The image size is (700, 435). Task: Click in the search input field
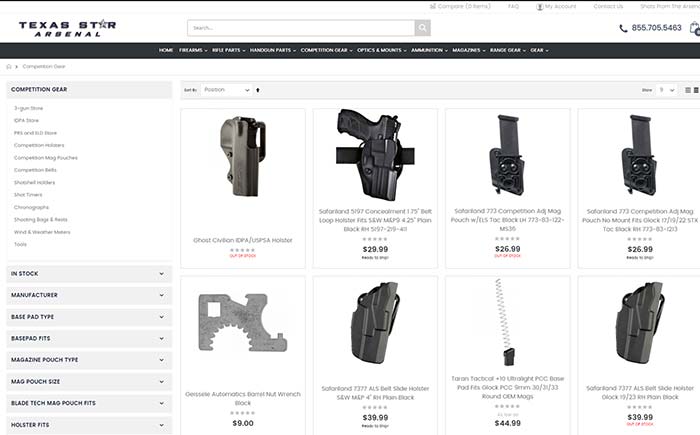(x=301, y=28)
